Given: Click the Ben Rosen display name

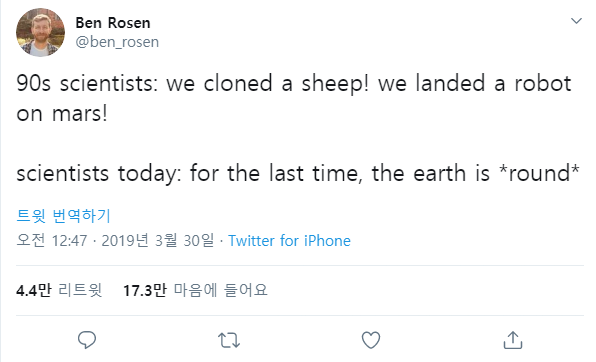Looking at the screenshot, I should tap(113, 23).
